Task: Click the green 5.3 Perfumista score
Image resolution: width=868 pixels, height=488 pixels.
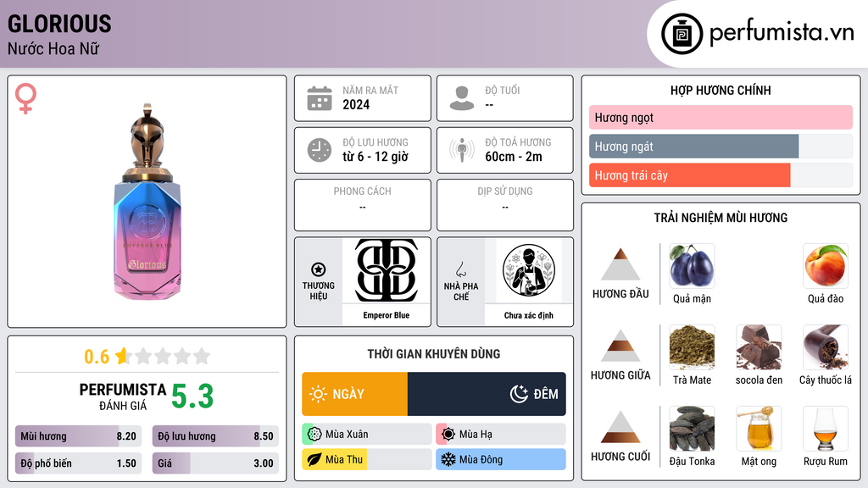Action: (192, 396)
